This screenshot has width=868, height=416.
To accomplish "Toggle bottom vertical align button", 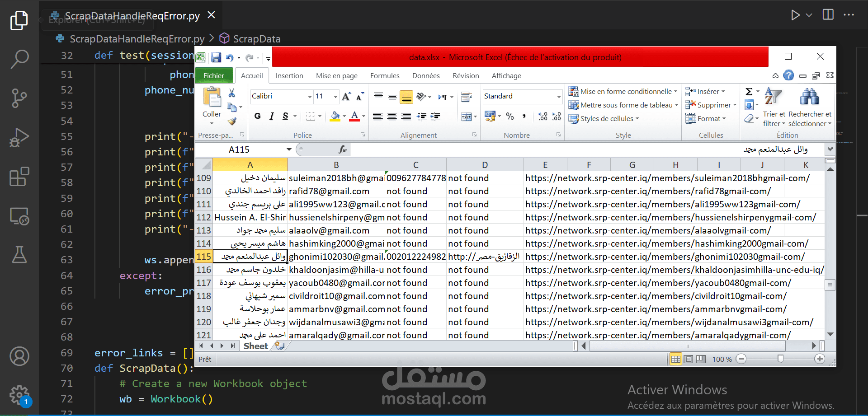I will tap(406, 96).
